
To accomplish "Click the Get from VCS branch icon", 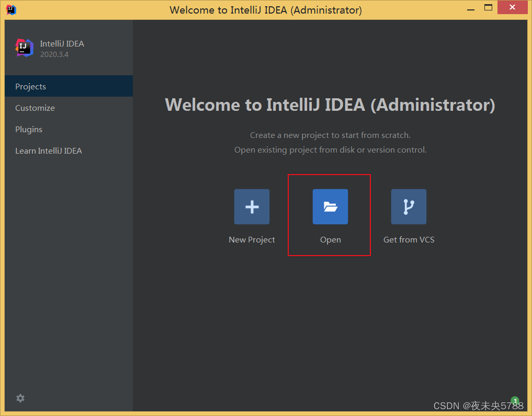I will (x=409, y=206).
